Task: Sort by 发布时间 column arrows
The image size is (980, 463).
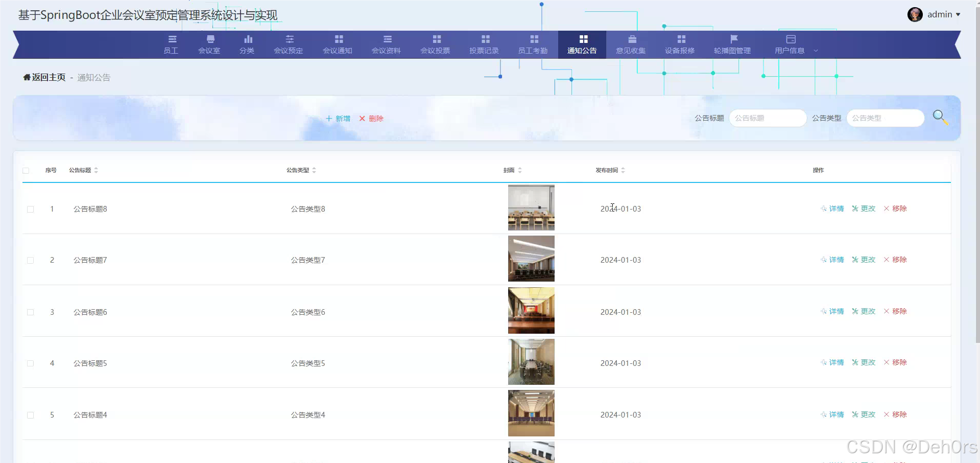Action: 623,170
